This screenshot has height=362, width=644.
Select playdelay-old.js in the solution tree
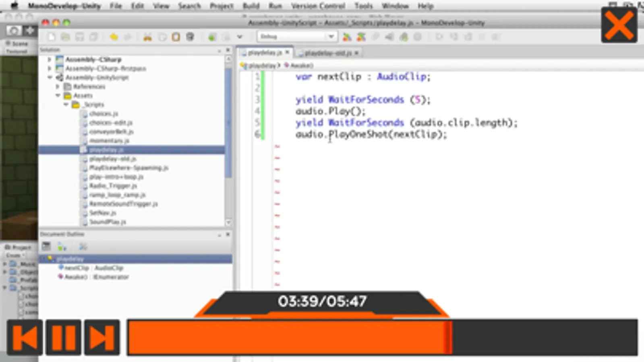[x=113, y=159]
